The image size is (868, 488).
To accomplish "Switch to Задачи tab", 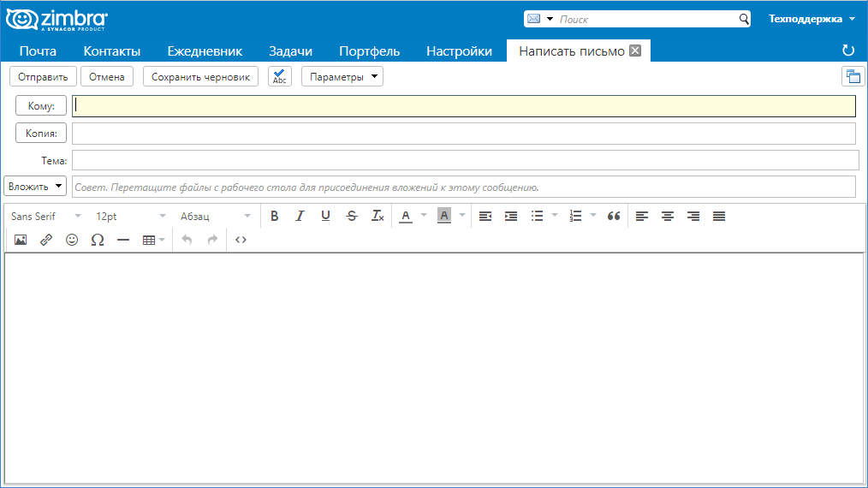I will tap(291, 51).
